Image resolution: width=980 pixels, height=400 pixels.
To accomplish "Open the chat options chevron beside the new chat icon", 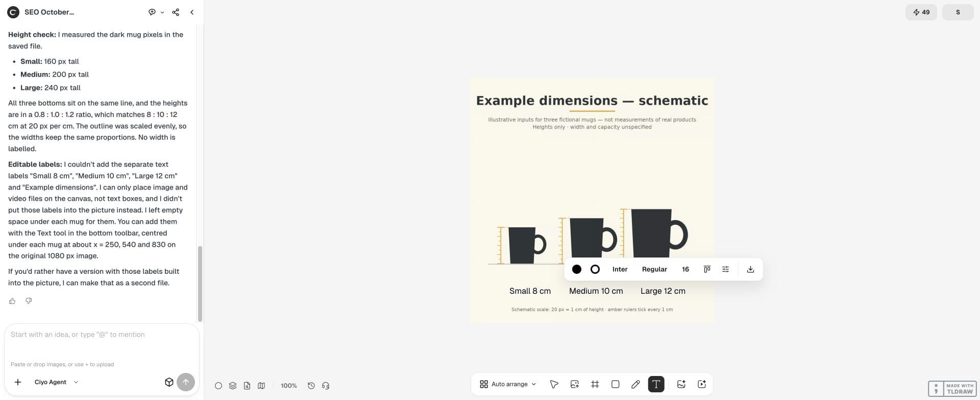I will [x=162, y=12].
